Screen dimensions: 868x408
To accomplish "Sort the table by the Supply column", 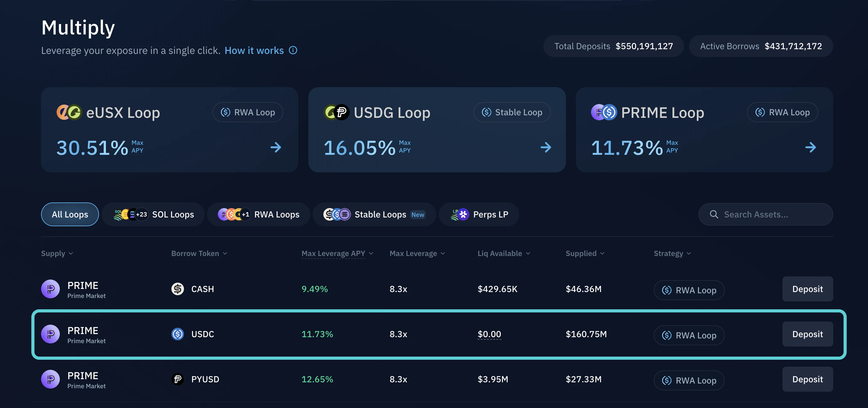I will point(57,254).
